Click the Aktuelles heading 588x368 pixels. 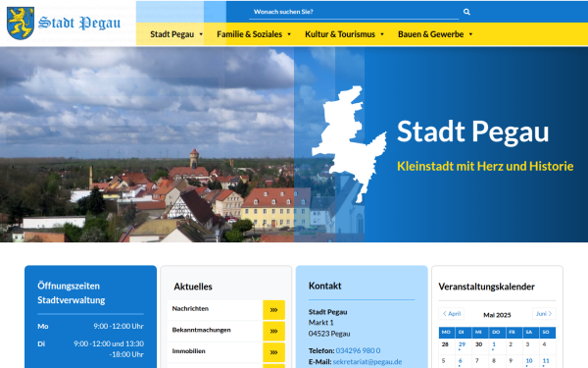(193, 287)
